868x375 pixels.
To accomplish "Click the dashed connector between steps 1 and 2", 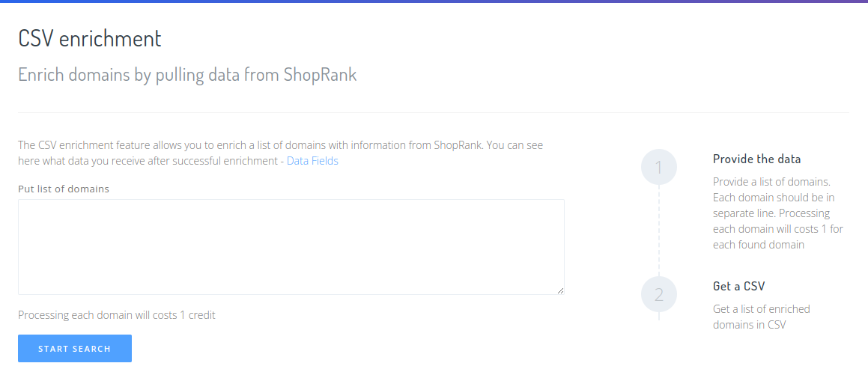I will tap(659, 231).
